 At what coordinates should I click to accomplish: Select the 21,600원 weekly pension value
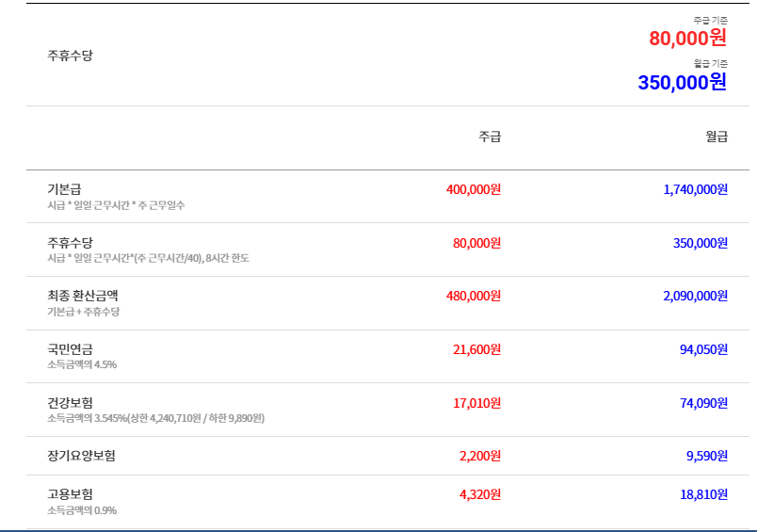point(476,349)
